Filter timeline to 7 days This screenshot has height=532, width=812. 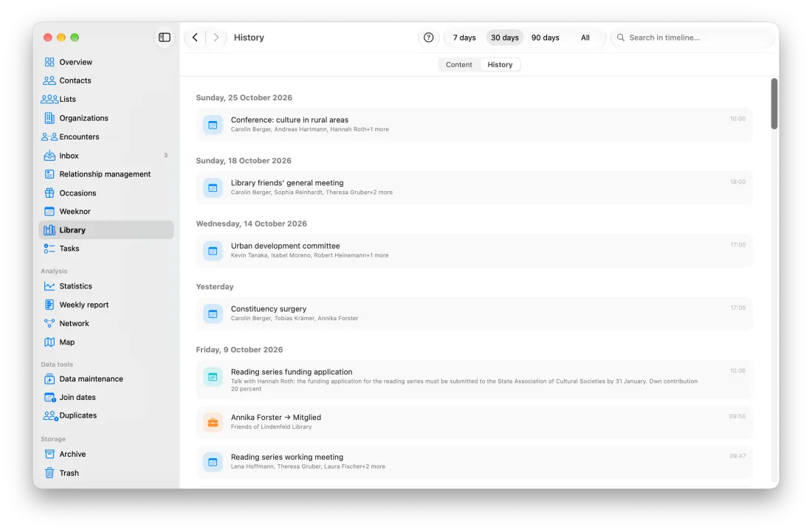point(464,37)
